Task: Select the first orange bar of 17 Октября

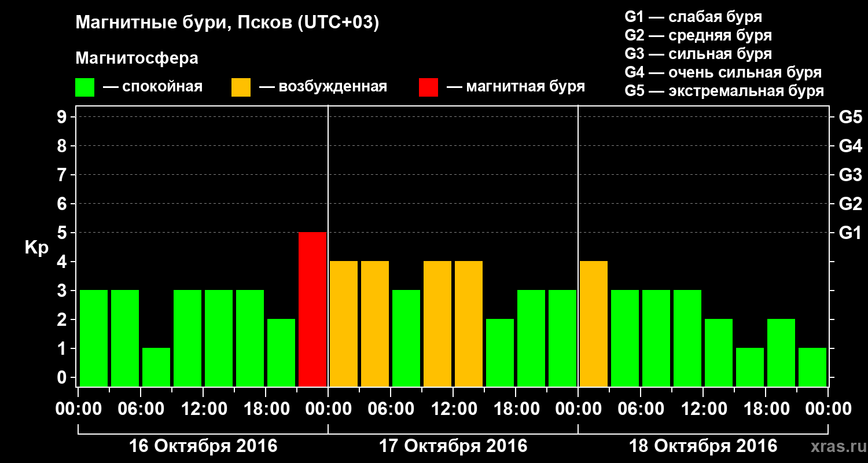Action: (344, 324)
